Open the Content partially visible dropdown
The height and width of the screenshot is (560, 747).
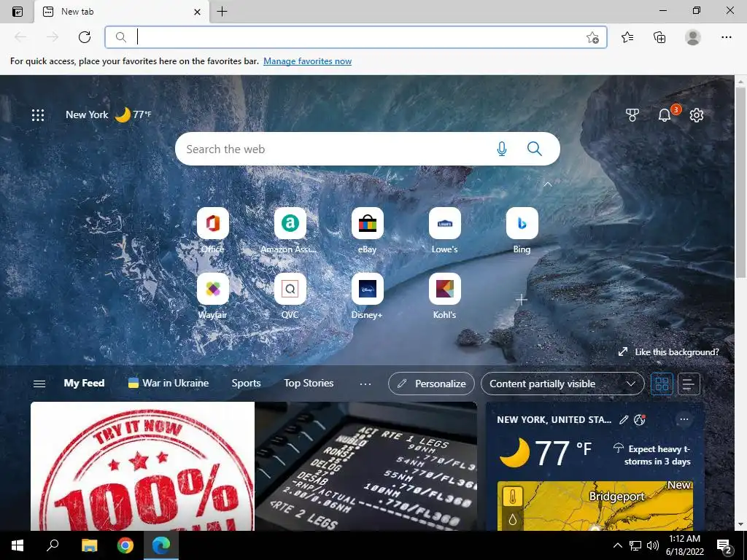coord(562,384)
